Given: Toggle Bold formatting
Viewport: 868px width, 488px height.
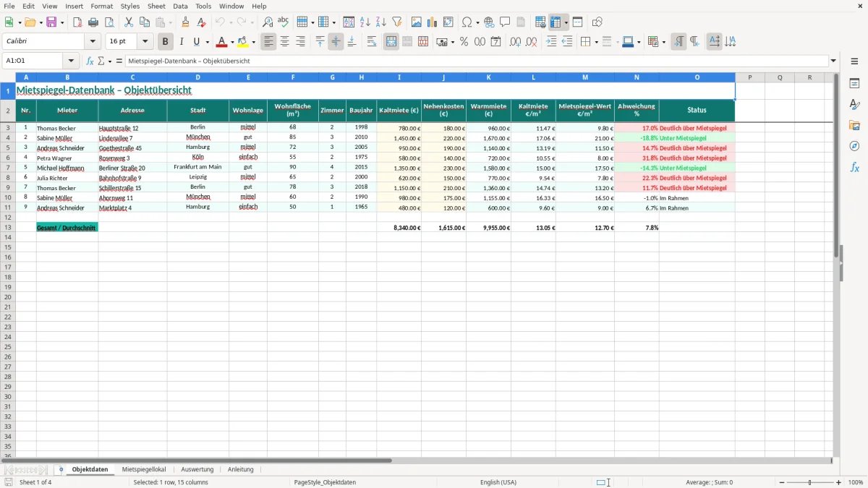Looking at the screenshot, I should click(x=165, y=42).
